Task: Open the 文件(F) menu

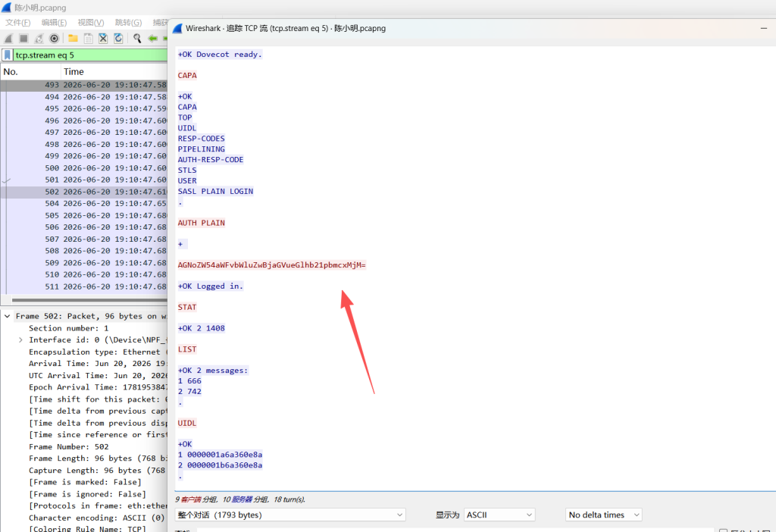Action: 18,22
